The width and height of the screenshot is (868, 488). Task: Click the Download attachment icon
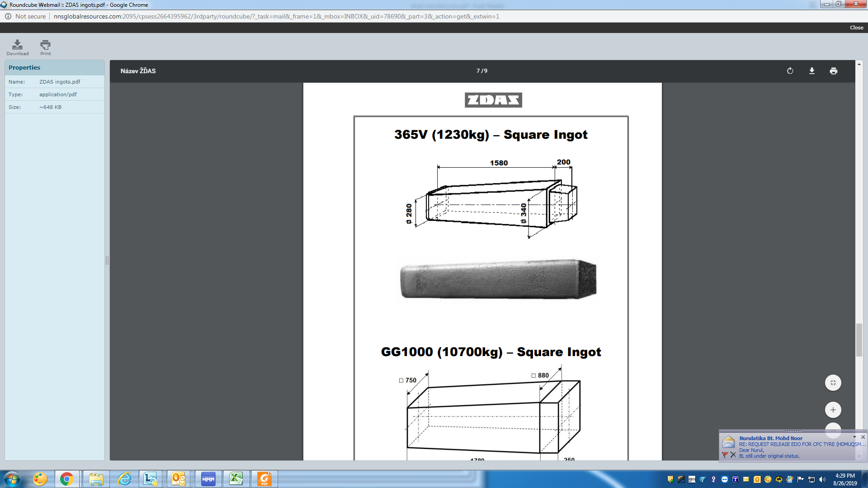coord(17,47)
